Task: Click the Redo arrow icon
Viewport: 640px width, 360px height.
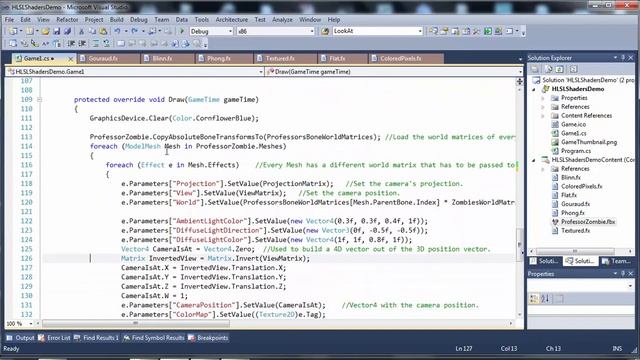Action: click(x=135, y=31)
